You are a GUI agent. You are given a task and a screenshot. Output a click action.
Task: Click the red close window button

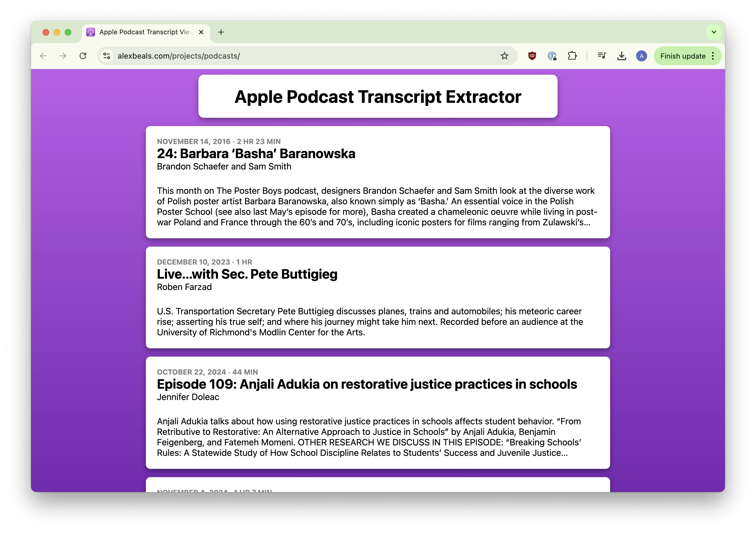click(x=46, y=32)
